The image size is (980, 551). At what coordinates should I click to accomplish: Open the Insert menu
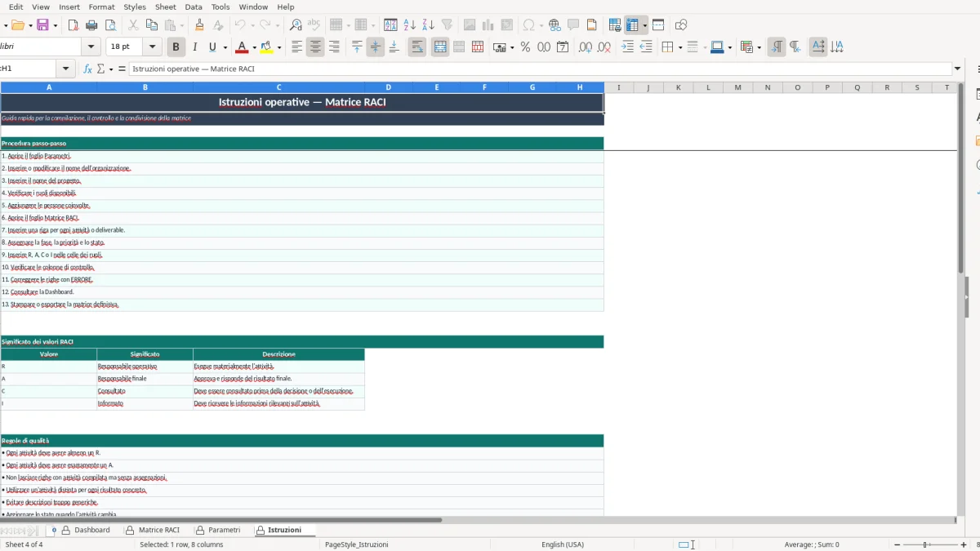pyautogui.click(x=69, y=7)
